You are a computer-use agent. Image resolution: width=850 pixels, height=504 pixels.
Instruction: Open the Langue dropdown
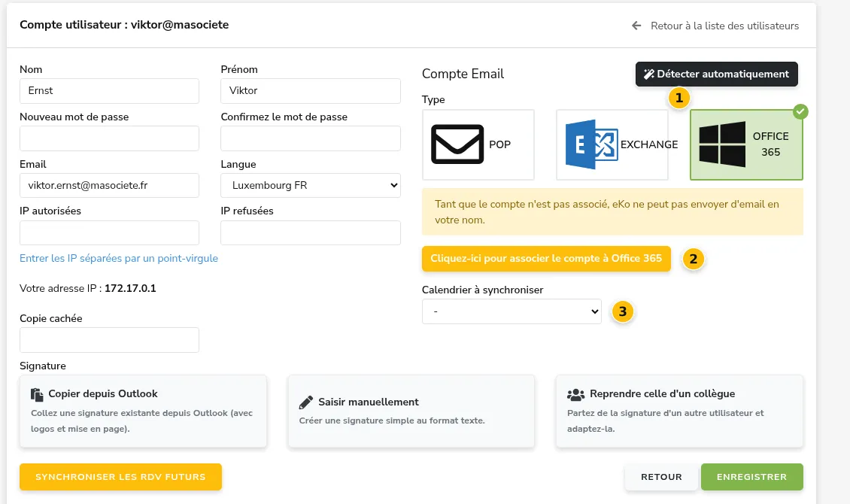(x=311, y=185)
